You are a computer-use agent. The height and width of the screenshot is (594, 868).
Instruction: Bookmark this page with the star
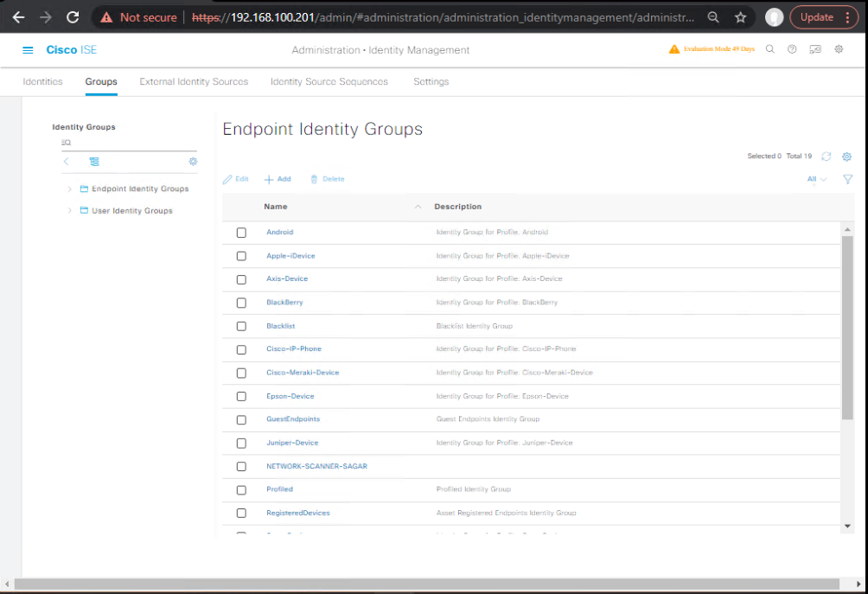point(741,17)
